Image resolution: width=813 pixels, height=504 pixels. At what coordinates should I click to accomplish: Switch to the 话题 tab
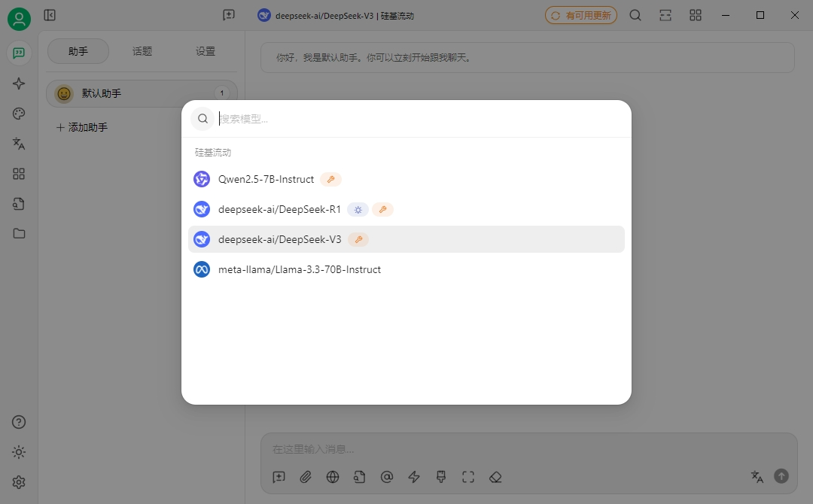(142, 51)
